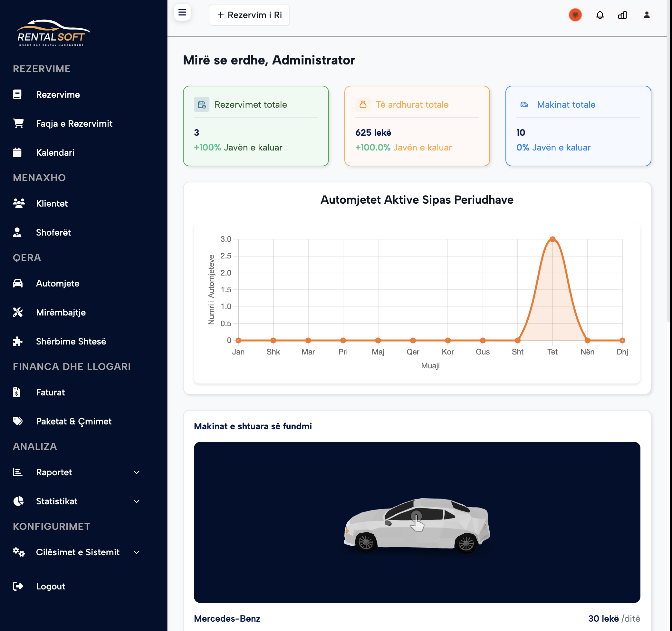This screenshot has height=631, width=672.
Task: Open Paketat & Çmimet menu item
Action: coord(73,421)
